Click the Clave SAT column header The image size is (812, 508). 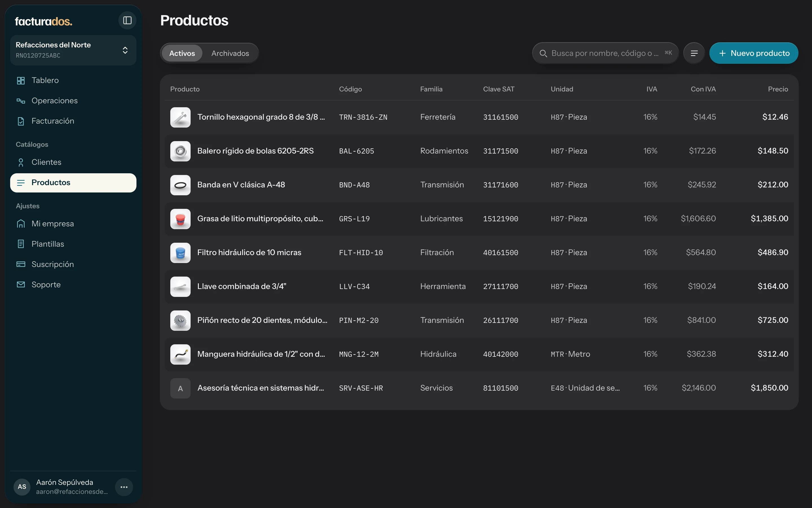coord(498,89)
